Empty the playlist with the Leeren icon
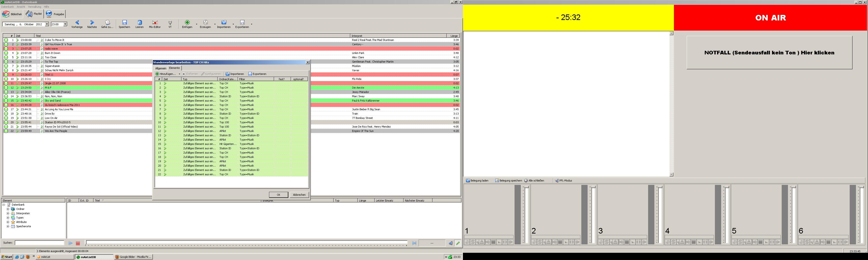The width and height of the screenshot is (868, 260). click(x=140, y=24)
